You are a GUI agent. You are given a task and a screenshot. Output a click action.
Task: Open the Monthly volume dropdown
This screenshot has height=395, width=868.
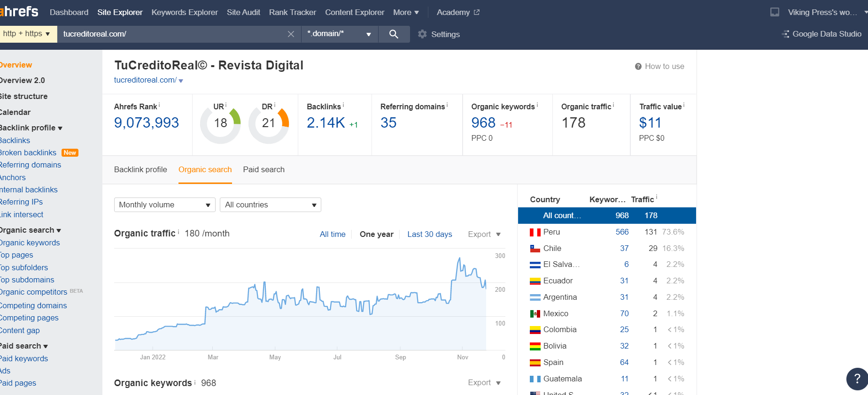click(164, 205)
